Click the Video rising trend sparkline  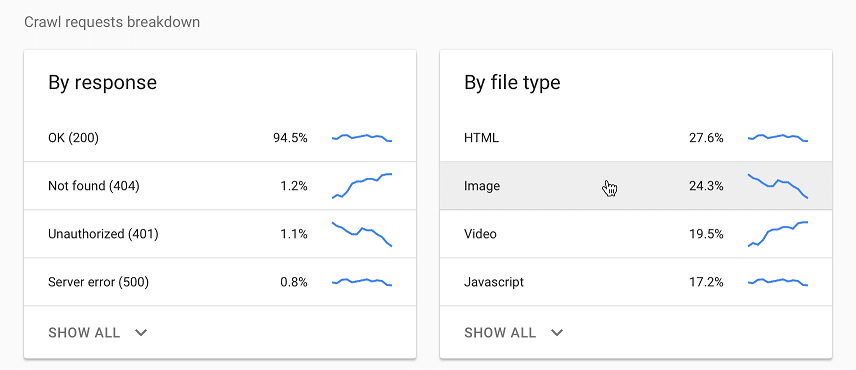pyautogui.click(x=778, y=234)
